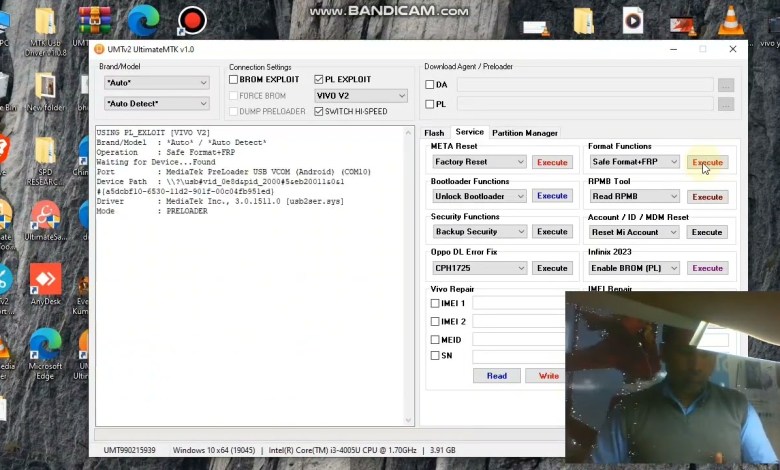Open the New folder desktop icon
The image size is (780, 470).
pyautogui.click(x=45, y=87)
